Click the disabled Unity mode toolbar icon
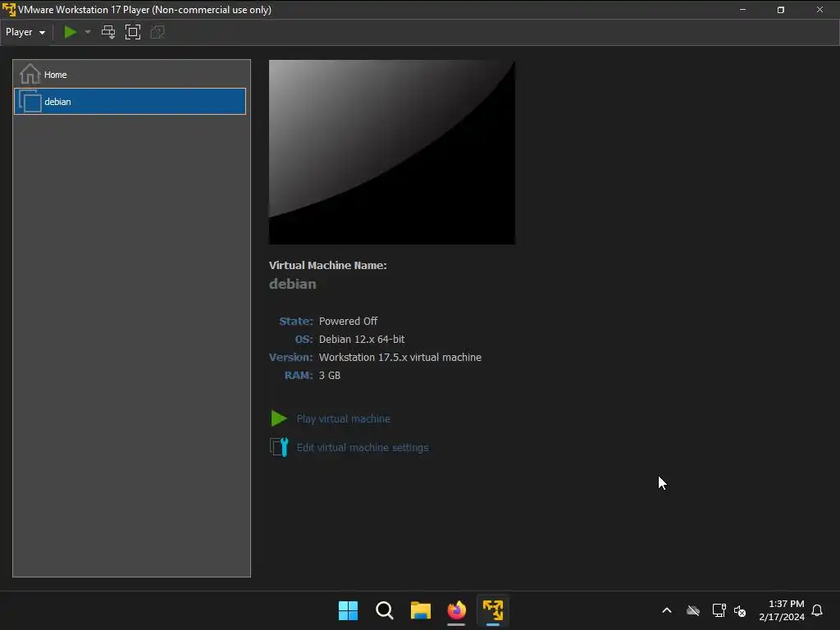The image size is (840, 630). (x=157, y=32)
